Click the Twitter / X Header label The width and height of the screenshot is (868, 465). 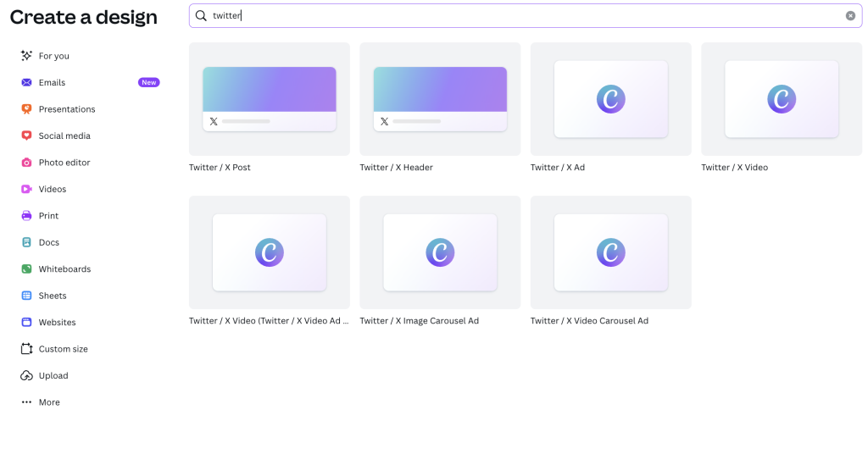click(397, 167)
